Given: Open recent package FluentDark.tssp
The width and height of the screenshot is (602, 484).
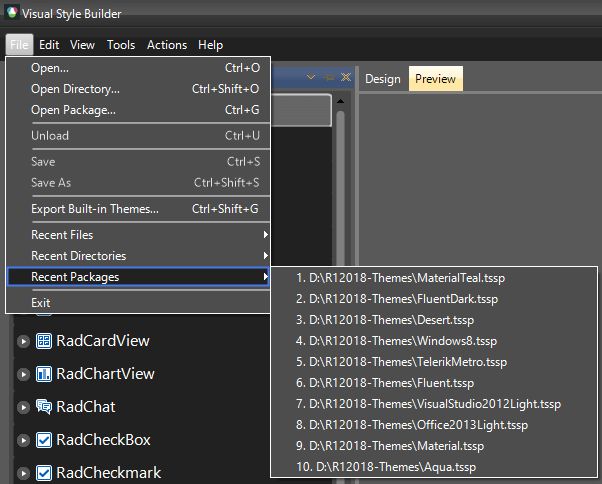Looking at the screenshot, I should point(434,299).
